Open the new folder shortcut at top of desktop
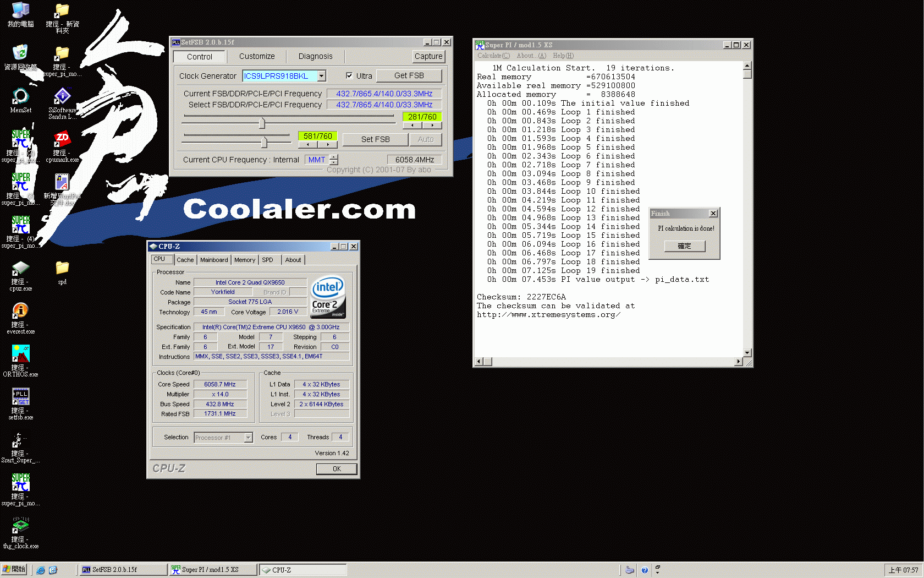 click(62, 18)
